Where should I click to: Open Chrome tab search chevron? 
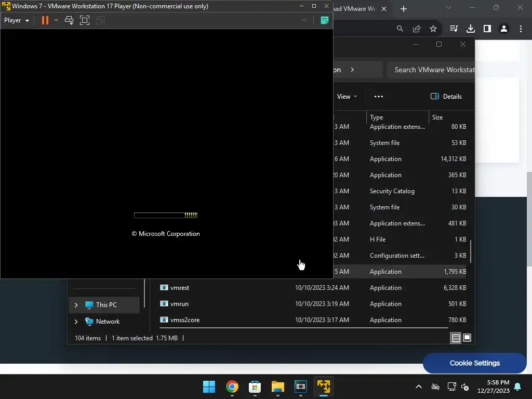click(448, 7)
